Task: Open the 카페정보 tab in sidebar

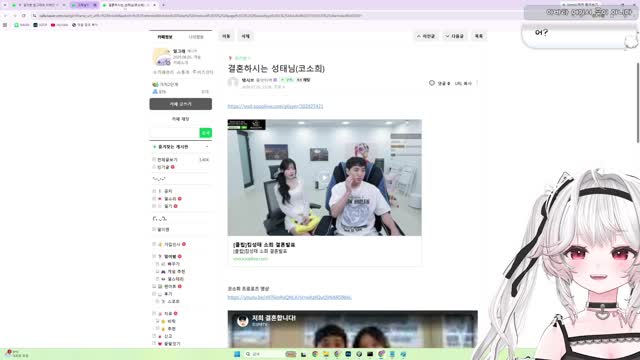Action: [x=165, y=37]
